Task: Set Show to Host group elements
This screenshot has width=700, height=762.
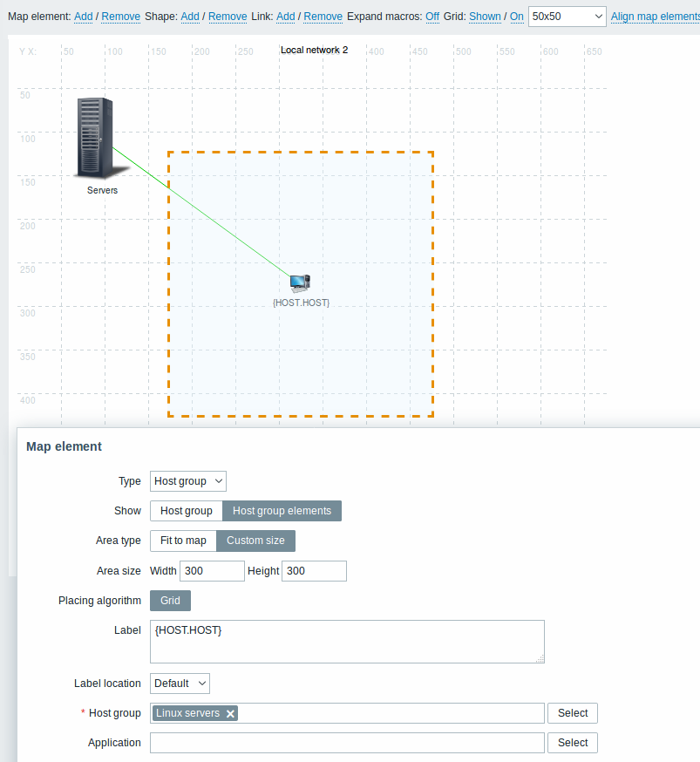Action: point(282,511)
